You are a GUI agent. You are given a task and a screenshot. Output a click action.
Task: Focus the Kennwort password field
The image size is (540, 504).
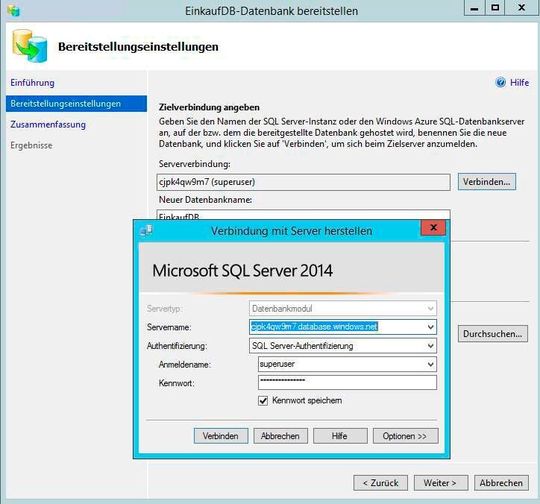tap(347, 382)
